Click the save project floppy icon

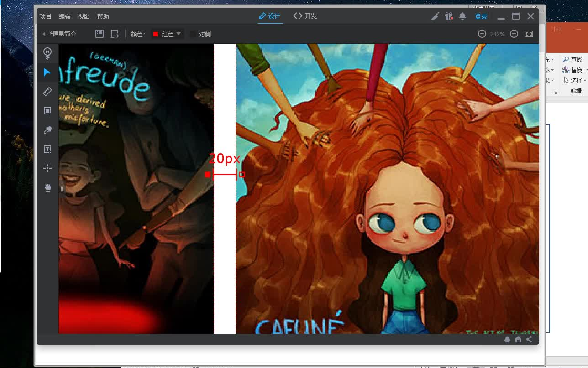tap(100, 34)
